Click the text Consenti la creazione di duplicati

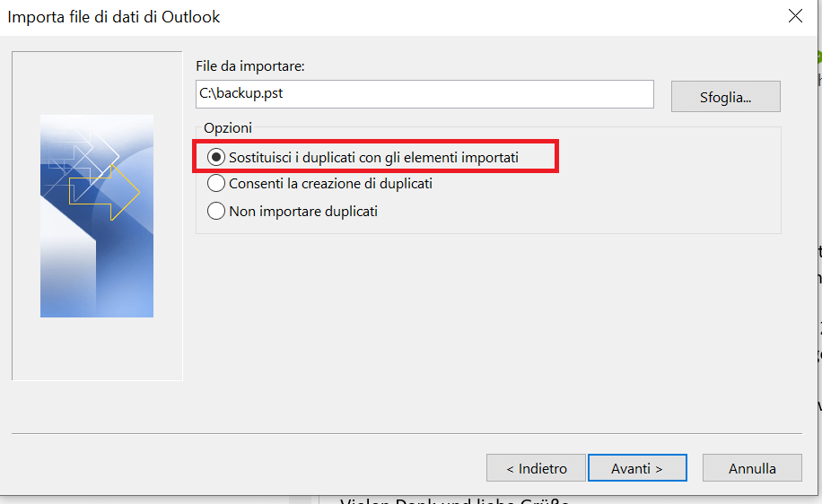[331, 183]
